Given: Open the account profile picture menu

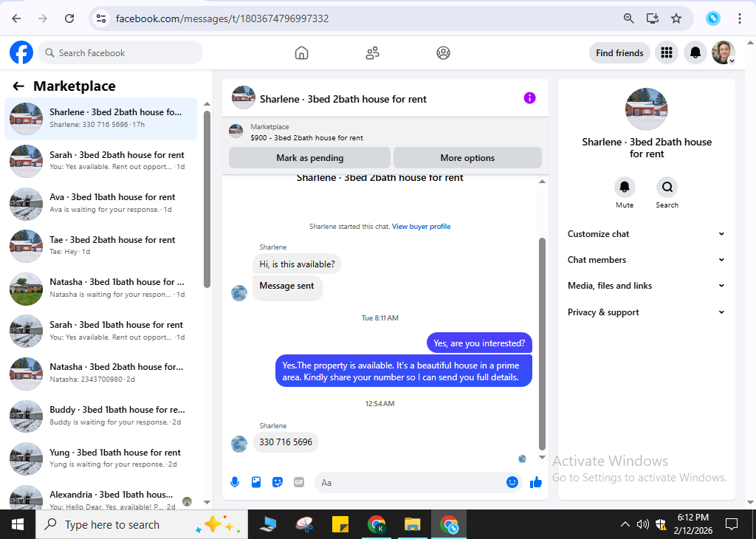Looking at the screenshot, I should click(x=724, y=52).
